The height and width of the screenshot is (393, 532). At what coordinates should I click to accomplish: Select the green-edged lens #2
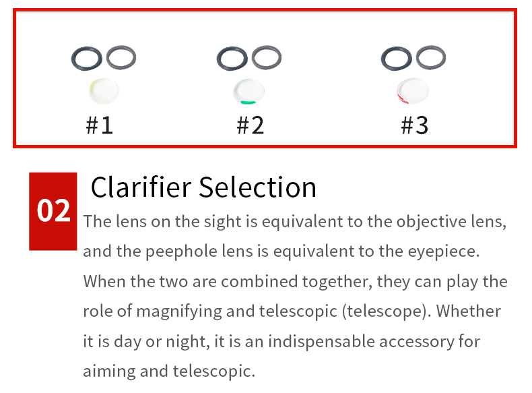pyautogui.click(x=249, y=92)
